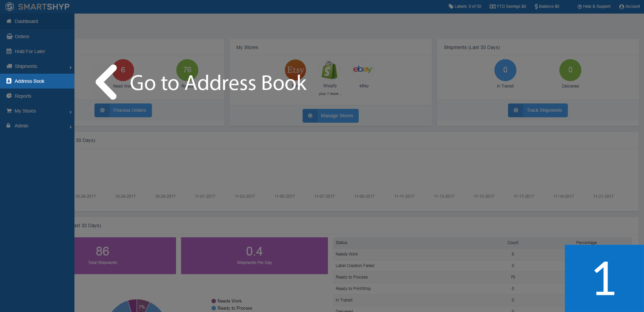Click the Ready to Process table row
This screenshot has height=312, width=644.
point(449,277)
